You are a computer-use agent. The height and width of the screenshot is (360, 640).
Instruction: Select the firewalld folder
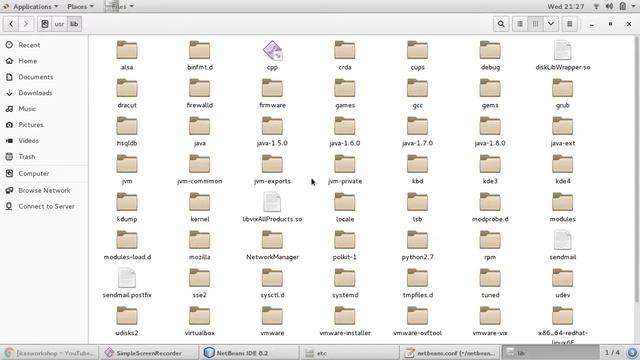pos(200,93)
